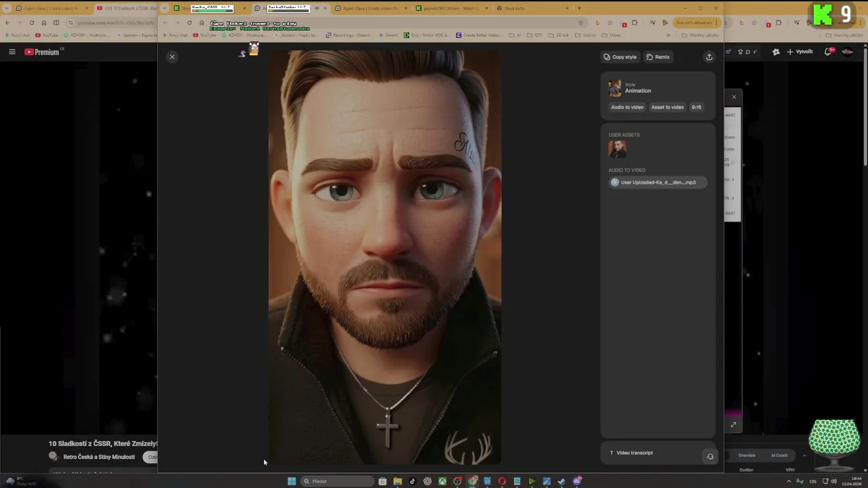
Task: Select the AI Coach tab at bottom right
Action: (780, 455)
